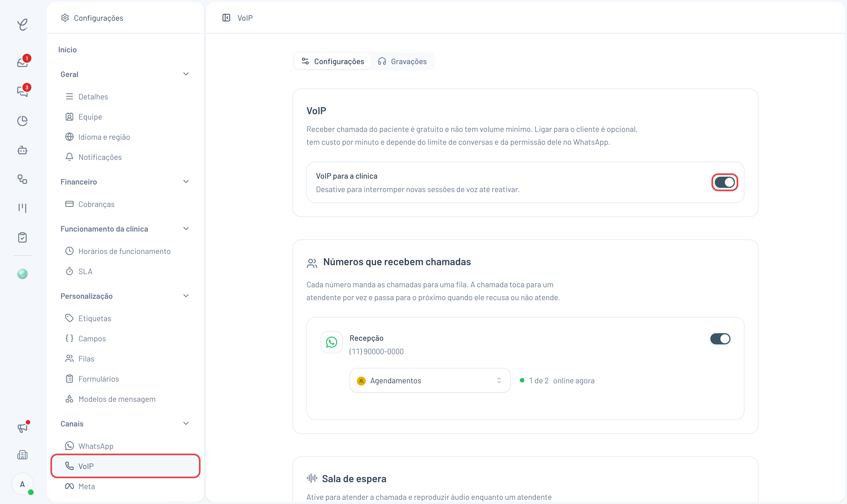Collapse the Geral section chevron

186,74
